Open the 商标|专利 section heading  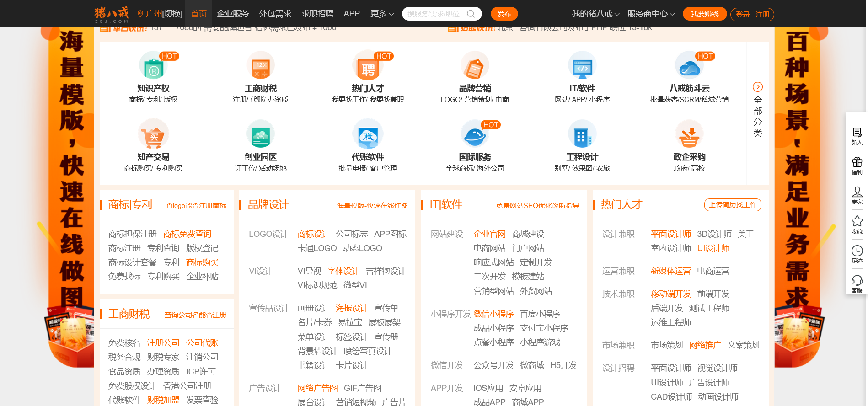[130, 205]
